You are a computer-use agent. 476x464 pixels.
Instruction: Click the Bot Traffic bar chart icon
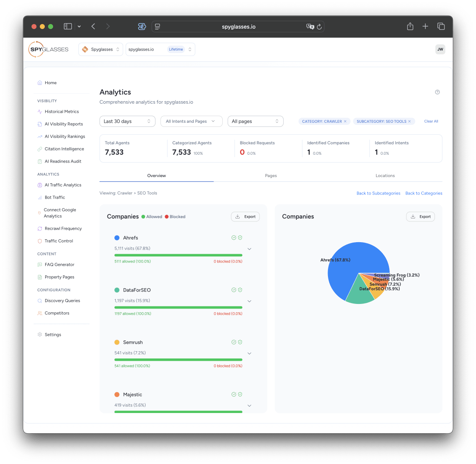[x=40, y=197]
